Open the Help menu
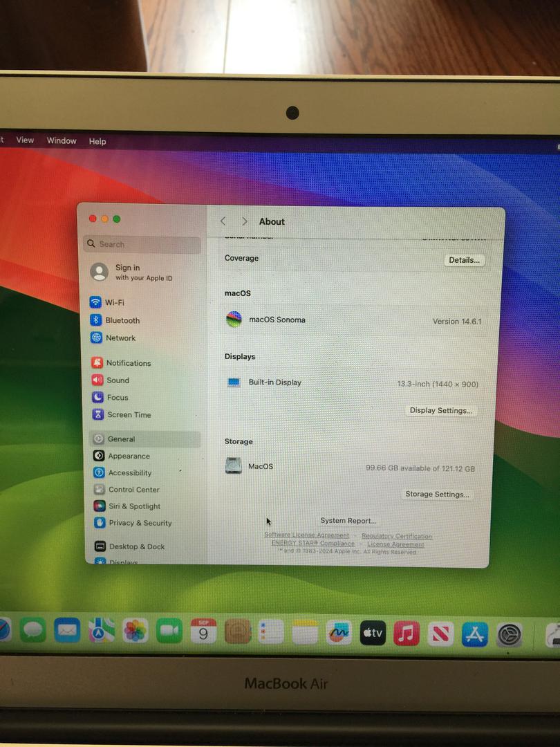 (x=97, y=141)
